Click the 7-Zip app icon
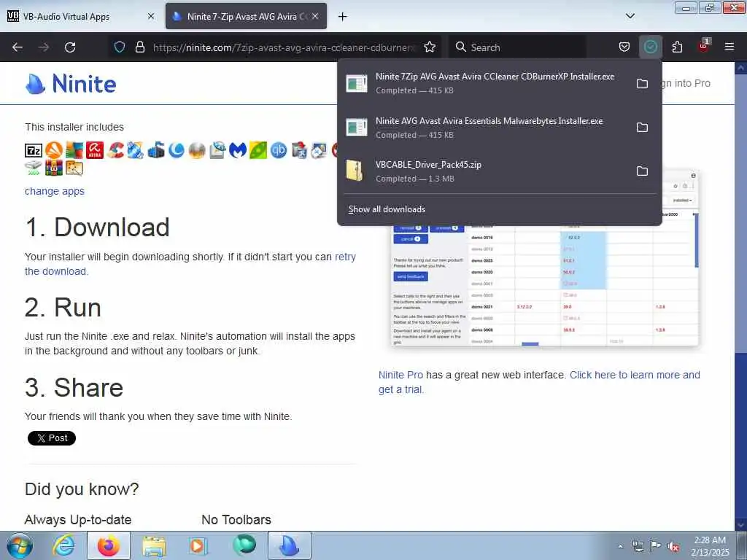747x560 pixels. [x=34, y=150]
